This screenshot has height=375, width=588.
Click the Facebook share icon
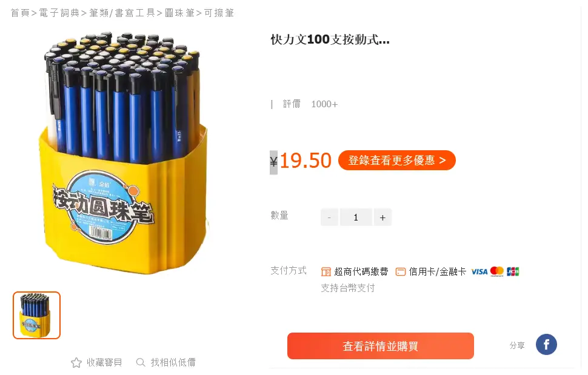(x=546, y=344)
